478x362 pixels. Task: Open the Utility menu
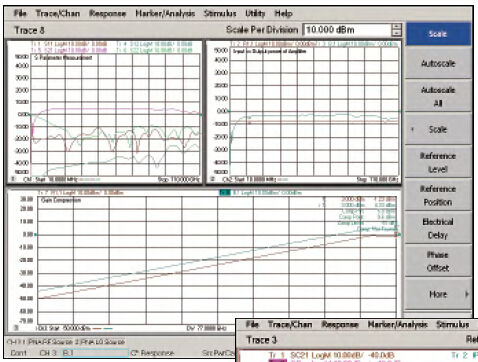[255, 13]
